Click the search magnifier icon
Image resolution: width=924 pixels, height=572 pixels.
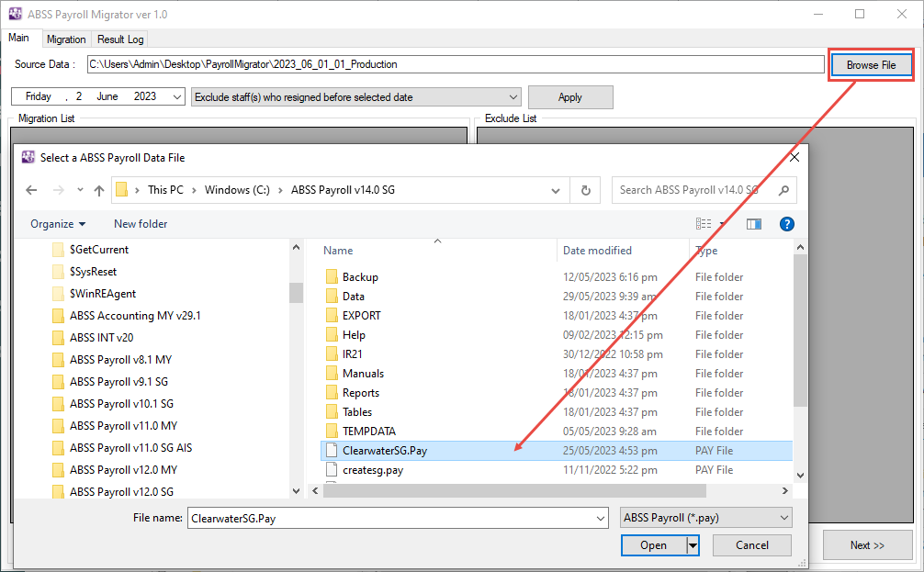coord(783,190)
